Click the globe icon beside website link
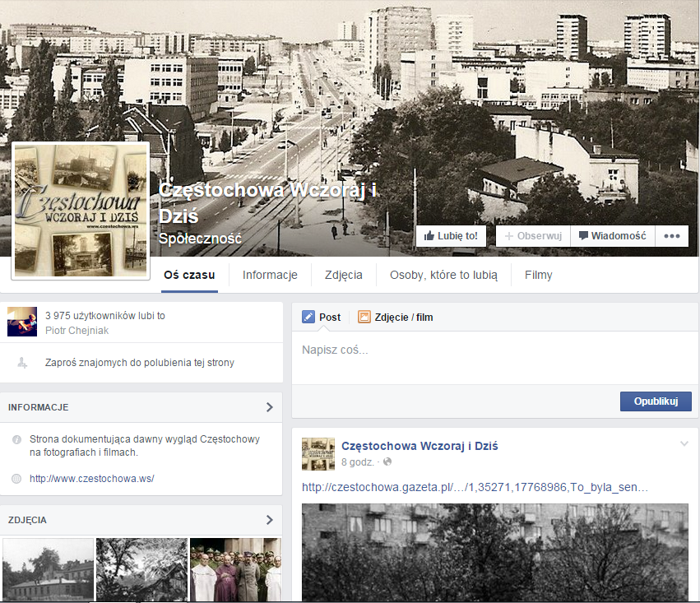700x603 pixels. (16, 479)
